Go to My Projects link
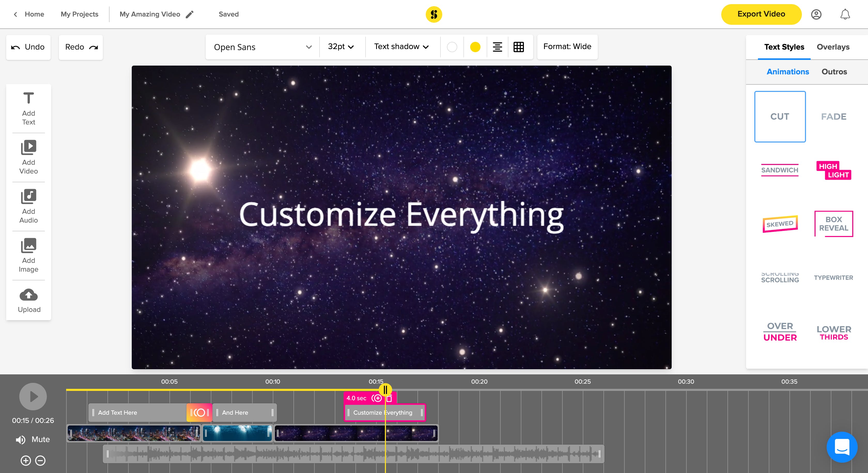This screenshot has width=868, height=473. (80, 14)
